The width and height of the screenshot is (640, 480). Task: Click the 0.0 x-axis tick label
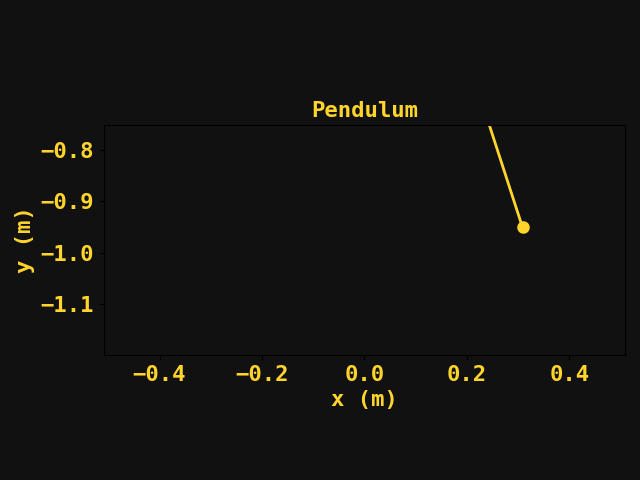365,374
